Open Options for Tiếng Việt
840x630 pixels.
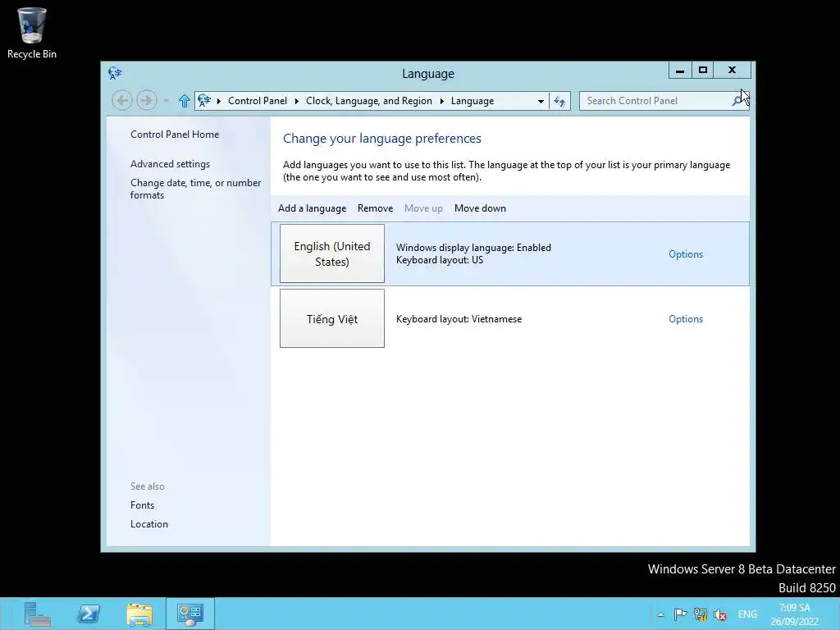pyautogui.click(x=686, y=319)
